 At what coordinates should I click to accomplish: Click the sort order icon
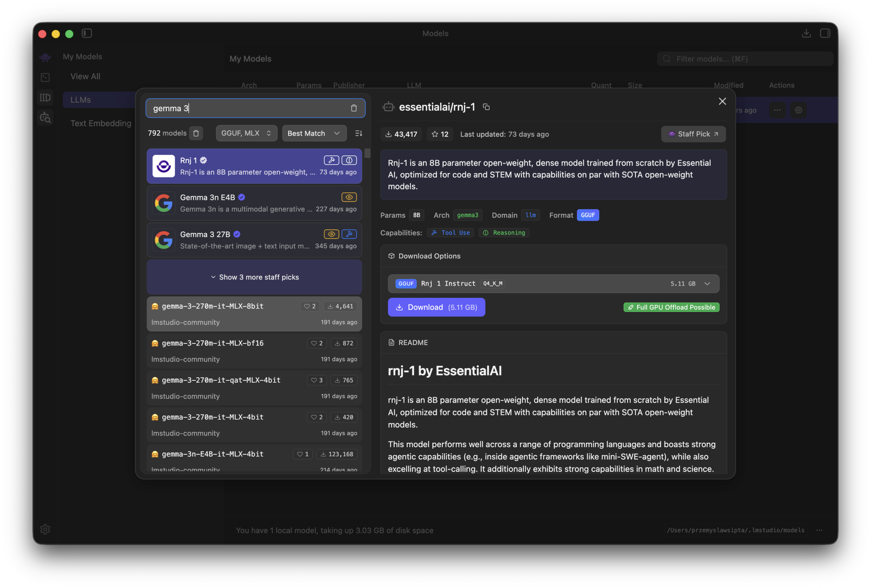[x=358, y=133]
